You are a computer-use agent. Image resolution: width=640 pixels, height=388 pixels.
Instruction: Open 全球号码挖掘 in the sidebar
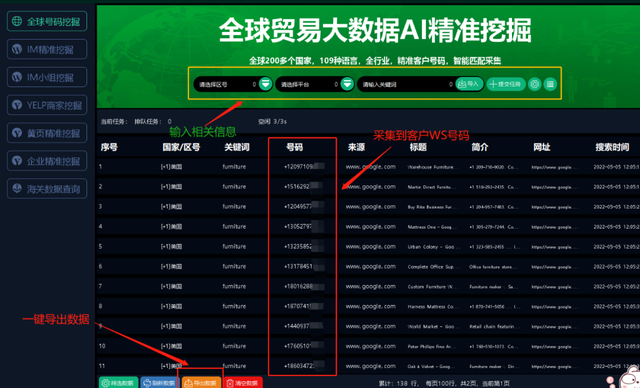pos(47,21)
